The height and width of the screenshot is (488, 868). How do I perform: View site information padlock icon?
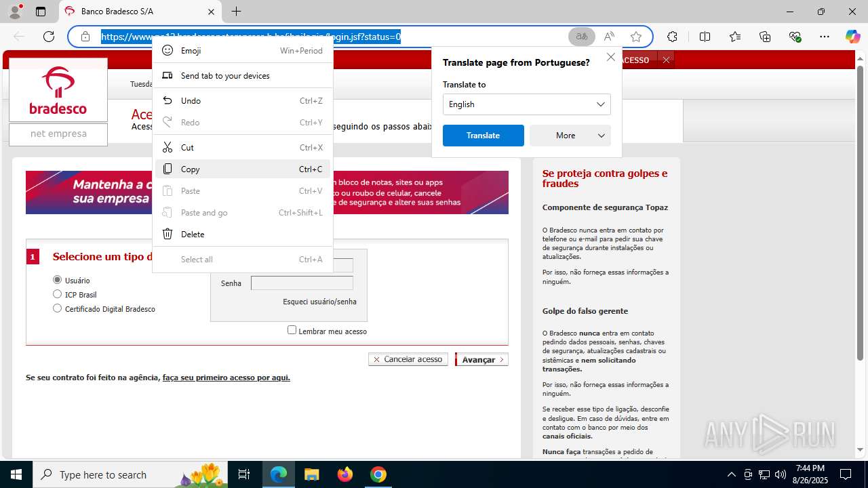85,37
